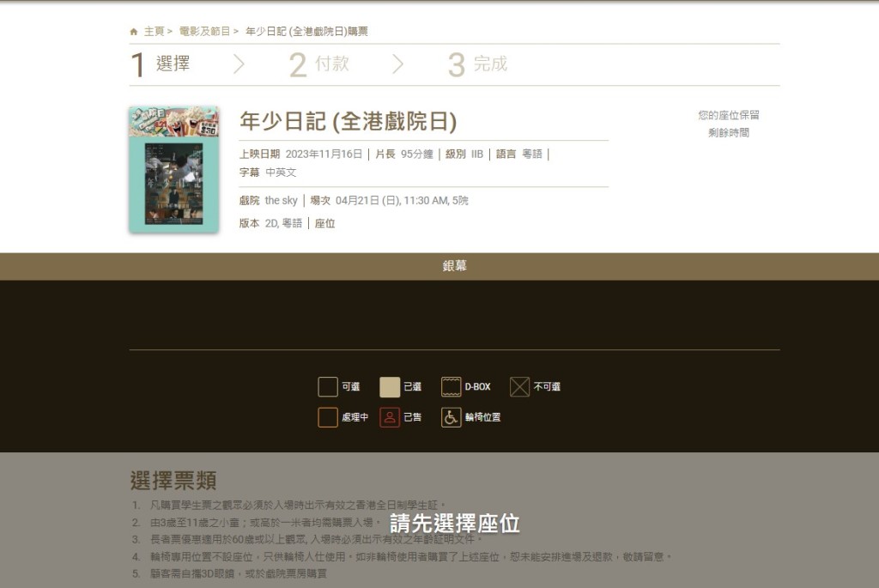This screenshot has width=879, height=588.
Task: Click the 年少日記 (全港戲院日) movie title
Action: pos(348,121)
